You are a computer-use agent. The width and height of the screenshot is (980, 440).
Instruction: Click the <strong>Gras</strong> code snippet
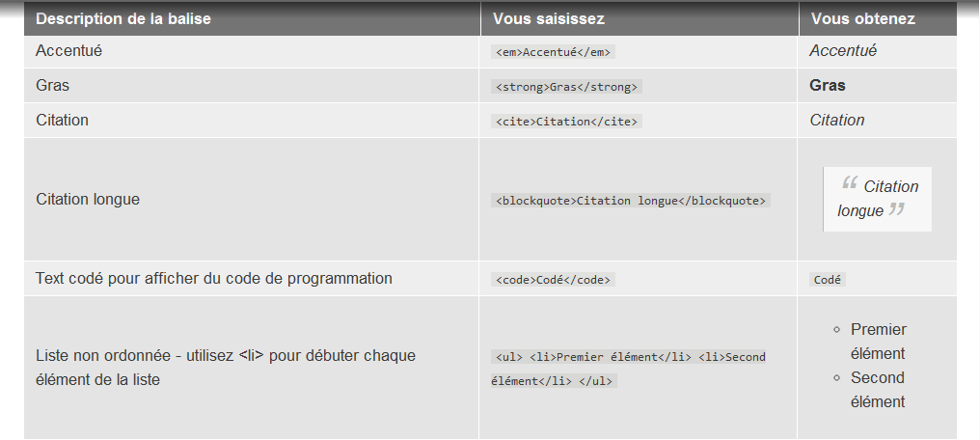pos(566,87)
